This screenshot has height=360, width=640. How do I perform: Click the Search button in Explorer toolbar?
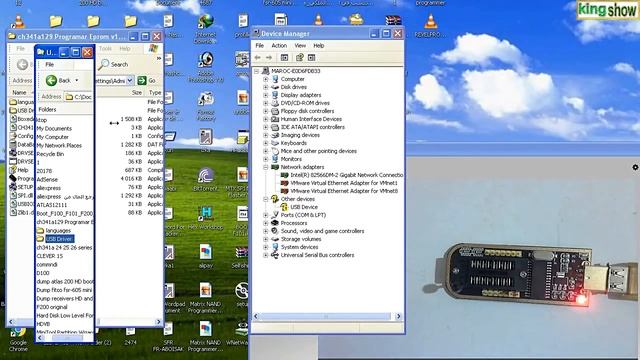[x=113, y=64]
